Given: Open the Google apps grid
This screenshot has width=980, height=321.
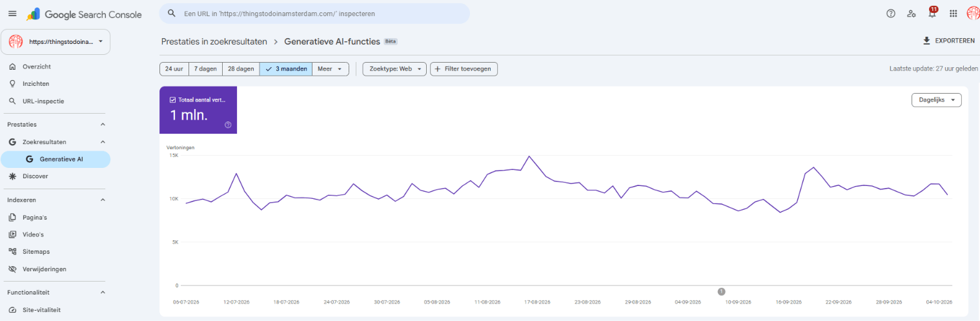Looking at the screenshot, I should pos(953,13).
